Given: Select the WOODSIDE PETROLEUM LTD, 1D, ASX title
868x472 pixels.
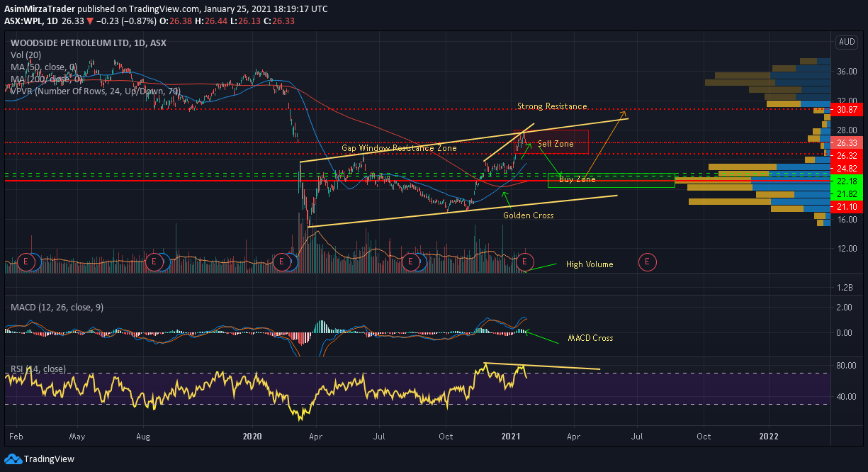Looking at the screenshot, I should coord(89,43).
